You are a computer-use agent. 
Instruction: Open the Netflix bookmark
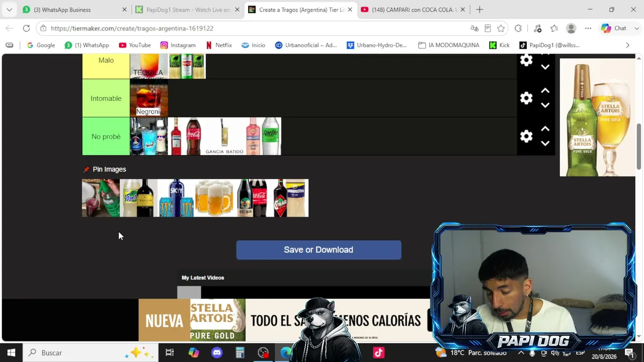pos(219,45)
